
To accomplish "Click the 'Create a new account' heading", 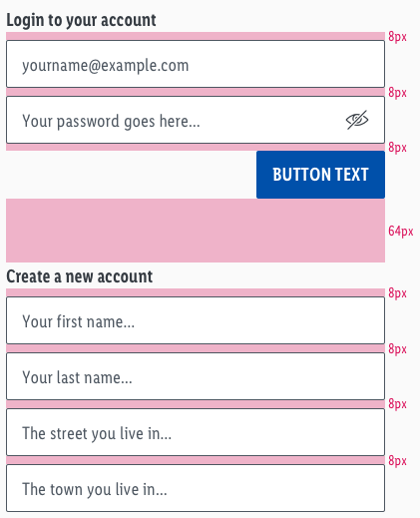I will click(80, 276).
